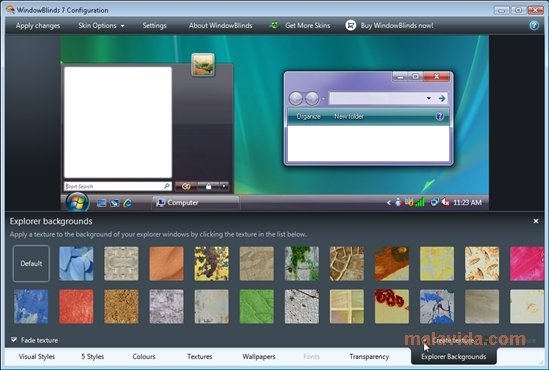This screenshot has width=549, height=370.
Task: Choose the green leaf texture
Action: pyautogui.click(x=257, y=306)
